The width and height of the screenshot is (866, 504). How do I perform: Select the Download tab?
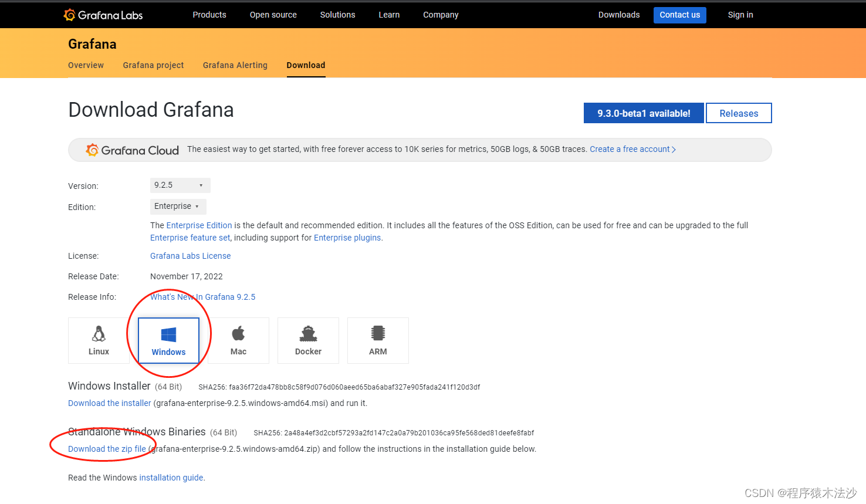[306, 65]
